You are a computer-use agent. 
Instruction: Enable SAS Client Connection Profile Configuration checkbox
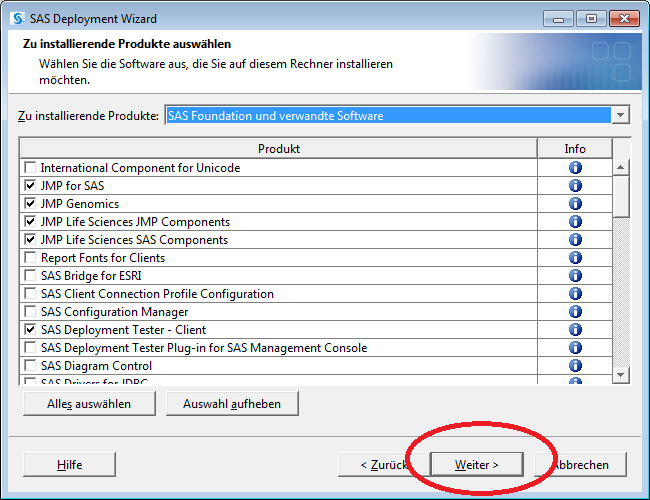point(30,294)
